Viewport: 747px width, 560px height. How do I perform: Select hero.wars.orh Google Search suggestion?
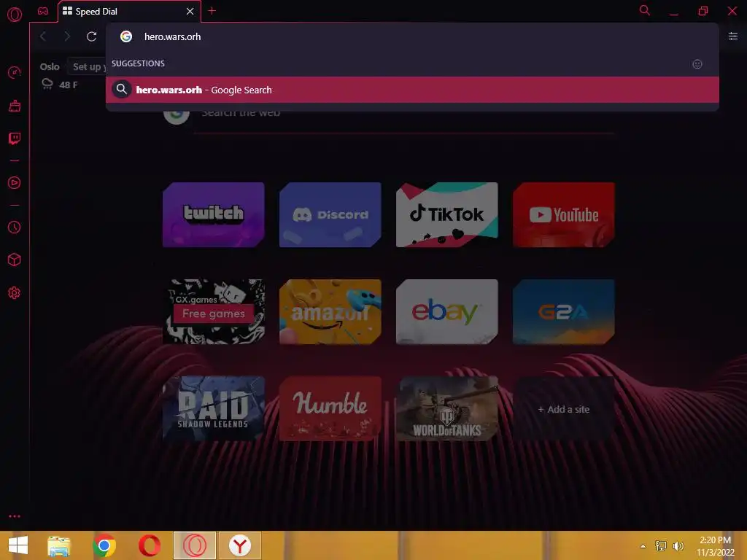pos(412,90)
